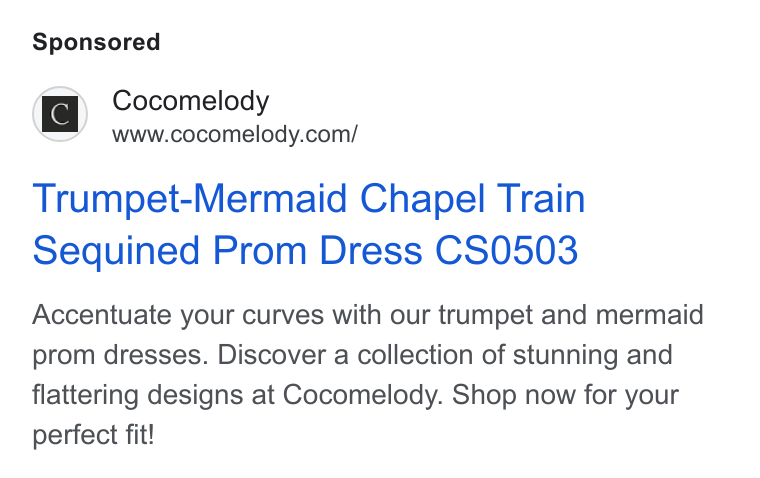
Task: Click the word 'CS0503' in the headline
Action: click(507, 251)
